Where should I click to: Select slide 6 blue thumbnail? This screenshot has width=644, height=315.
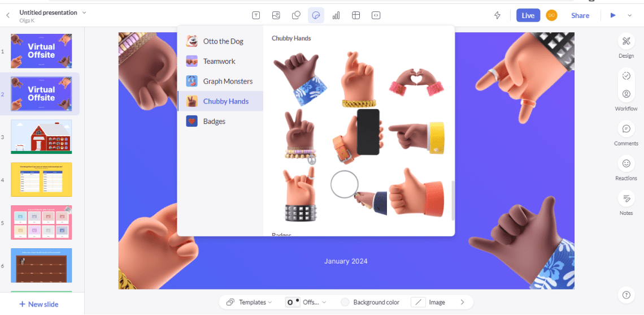point(41,265)
